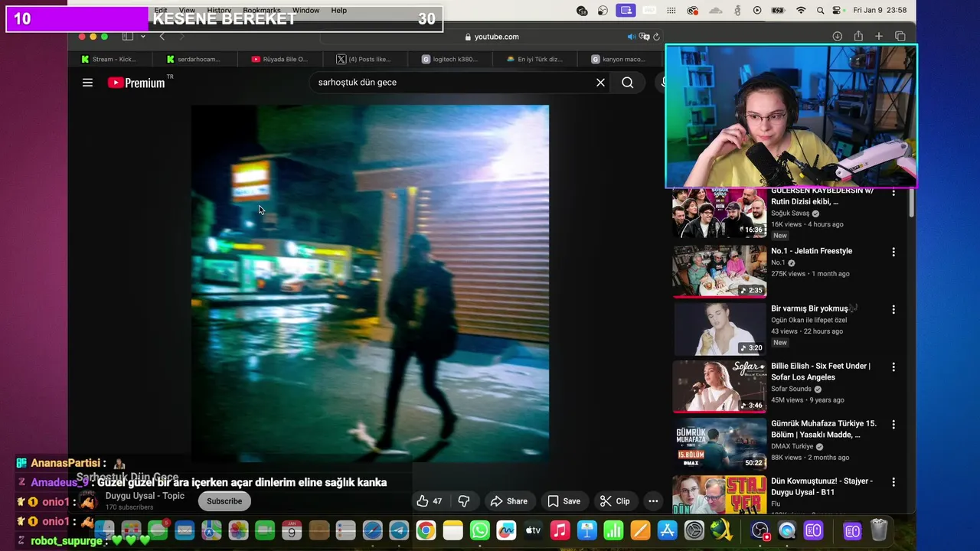Open Music app in the Dock
980x551 pixels.
560,530
